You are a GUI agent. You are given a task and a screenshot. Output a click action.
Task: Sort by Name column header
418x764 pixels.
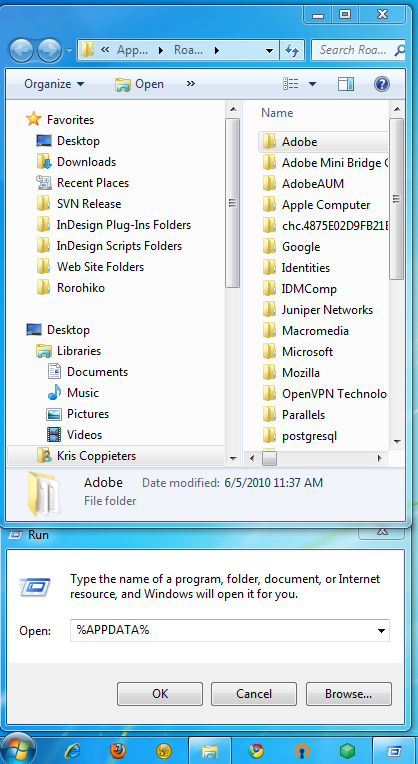tap(277, 113)
